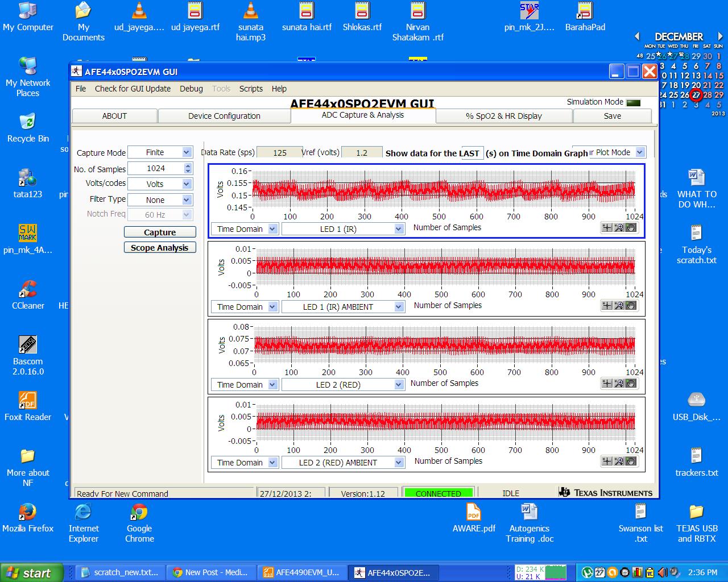Switch to ABOUT tab
Image resolution: width=728 pixels, height=582 pixels.
pos(114,115)
